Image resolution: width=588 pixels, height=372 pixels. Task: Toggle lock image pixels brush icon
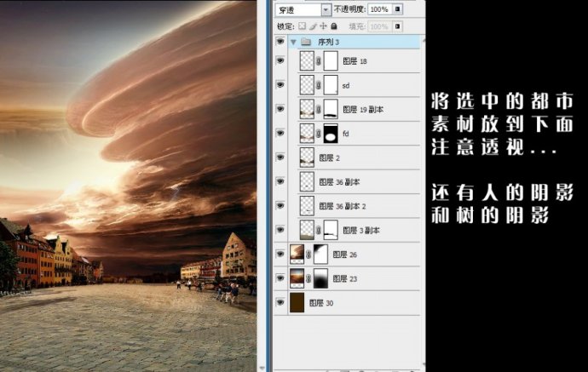coord(313,26)
